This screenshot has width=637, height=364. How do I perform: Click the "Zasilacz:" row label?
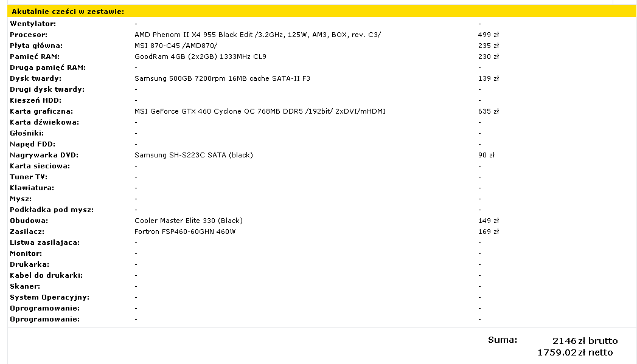click(27, 232)
